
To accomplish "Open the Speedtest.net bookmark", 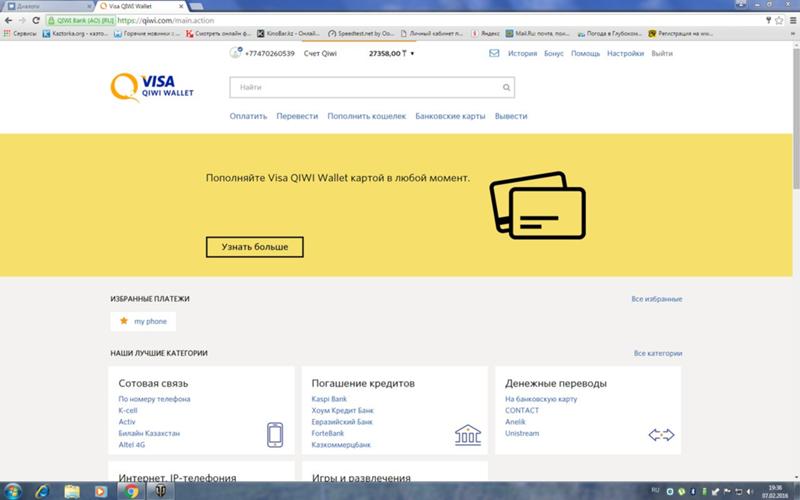I will [361, 33].
